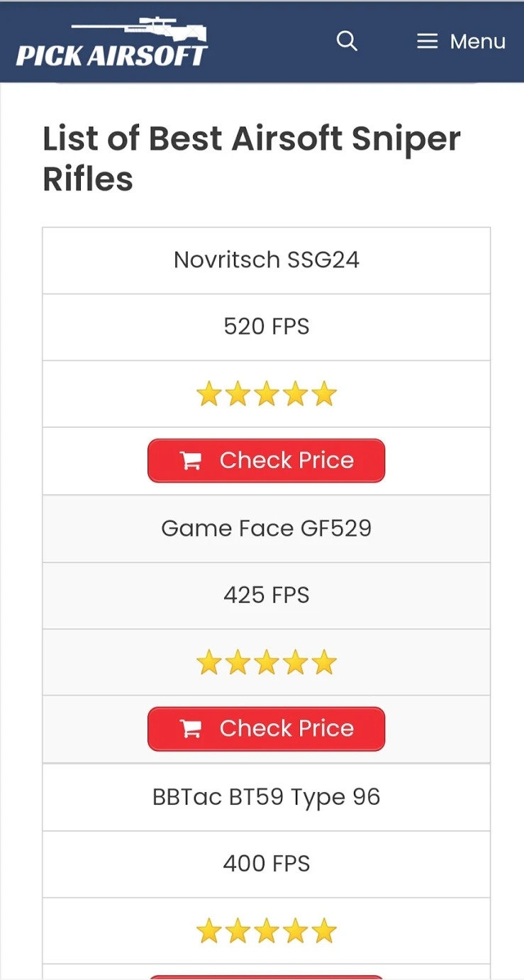Click cart icon in Novritsch Check Price button
524x980 pixels.
tap(191, 461)
